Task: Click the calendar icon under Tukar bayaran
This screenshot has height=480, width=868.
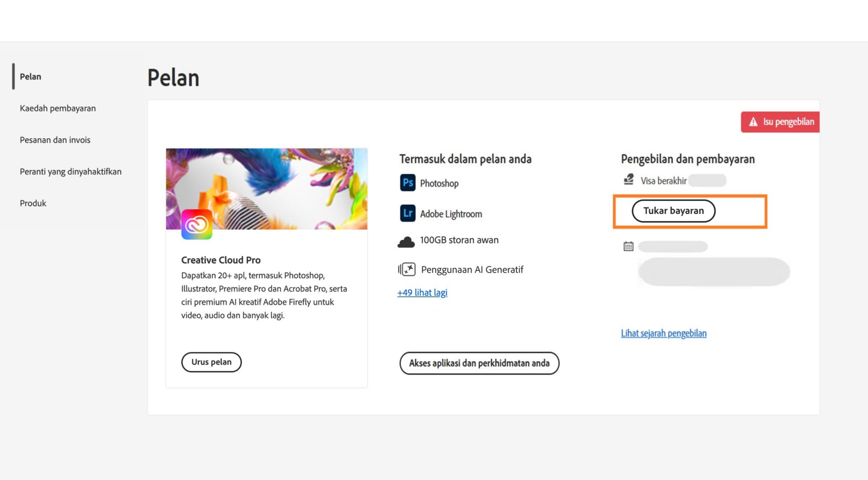Action: coord(627,246)
